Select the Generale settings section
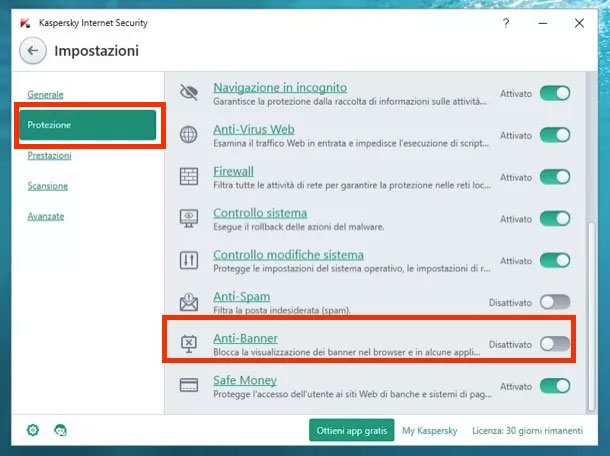610x456 pixels. 45,94
